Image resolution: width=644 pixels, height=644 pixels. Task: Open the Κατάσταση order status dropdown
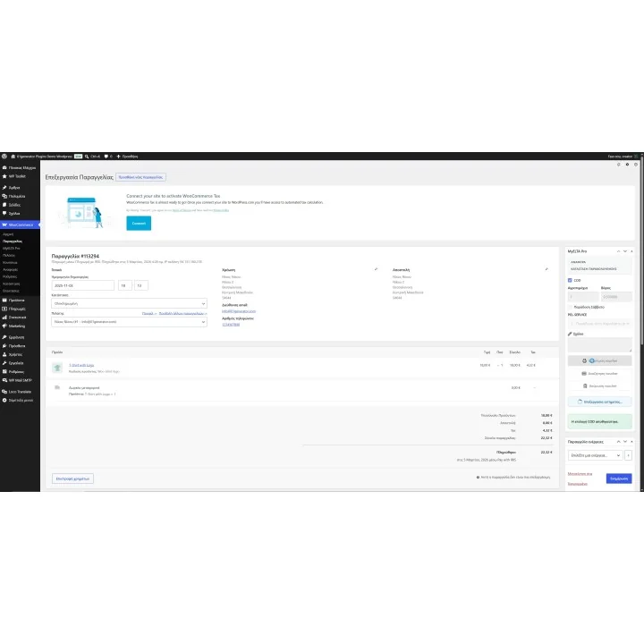click(129, 303)
